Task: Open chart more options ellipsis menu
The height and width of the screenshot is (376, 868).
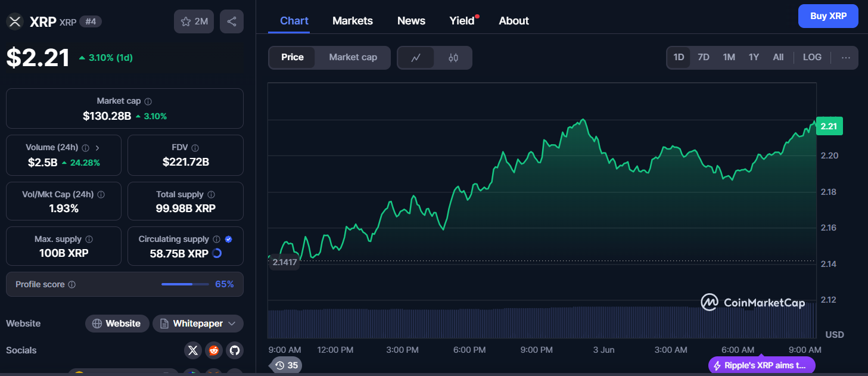Action: 846,58
